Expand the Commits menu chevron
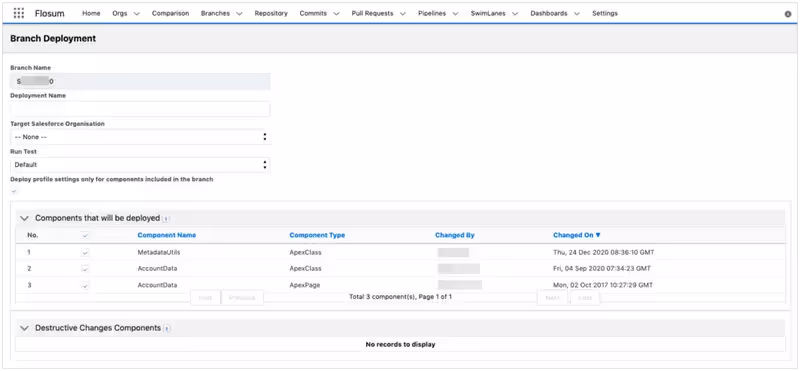The image size is (800, 371). [336, 14]
